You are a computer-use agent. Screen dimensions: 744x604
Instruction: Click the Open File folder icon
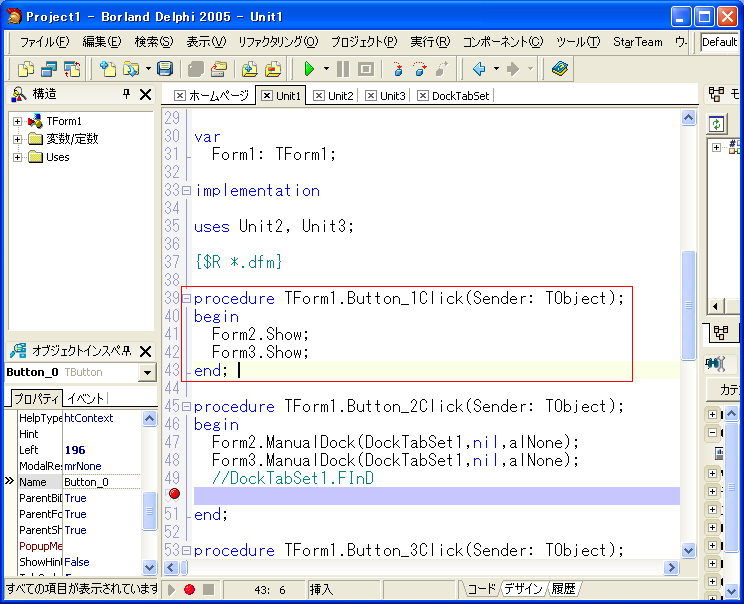point(131,69)
